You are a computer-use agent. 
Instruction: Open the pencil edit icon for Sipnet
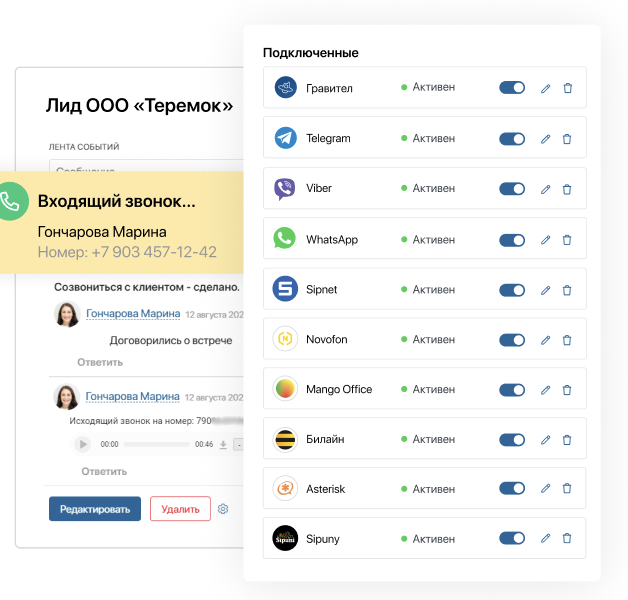pos(545,290)
